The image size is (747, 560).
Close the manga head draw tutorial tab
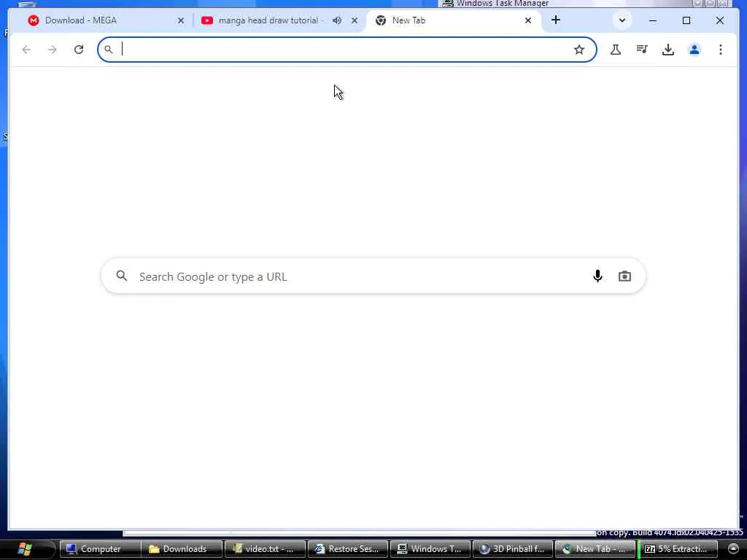coord(355,20)
